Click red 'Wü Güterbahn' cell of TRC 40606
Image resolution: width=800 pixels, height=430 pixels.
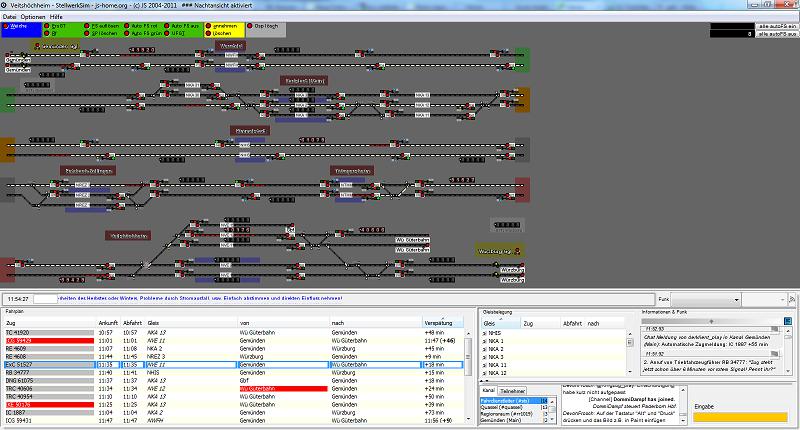click(x=283, y=389)
